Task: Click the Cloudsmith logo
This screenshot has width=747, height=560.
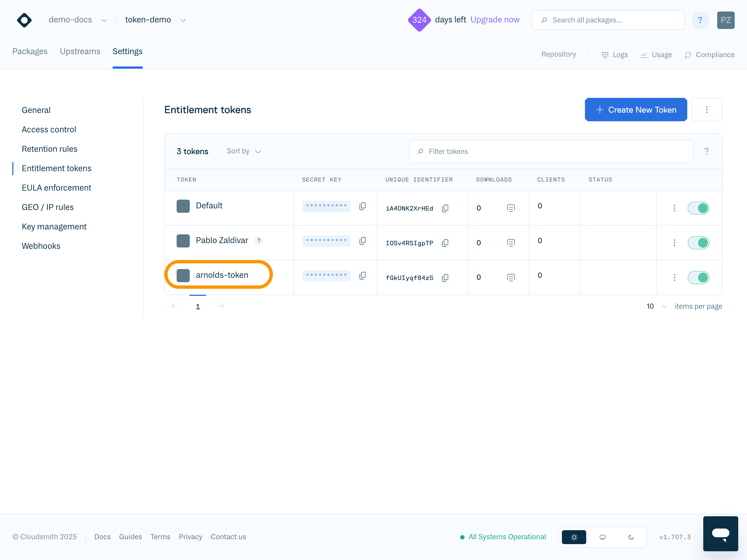Action: tap(24, 20)
